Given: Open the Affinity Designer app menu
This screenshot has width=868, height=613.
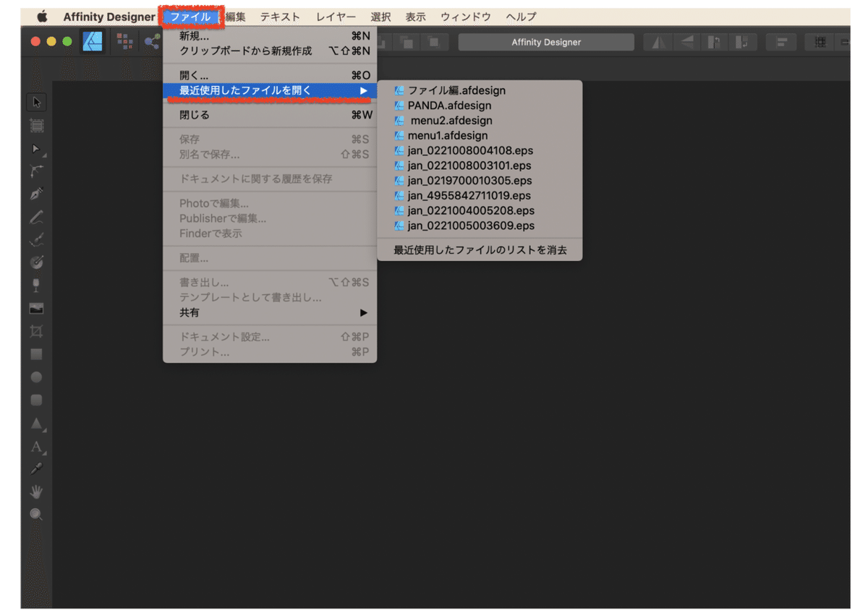Looking at the screenshot, I should pos(109,17).
